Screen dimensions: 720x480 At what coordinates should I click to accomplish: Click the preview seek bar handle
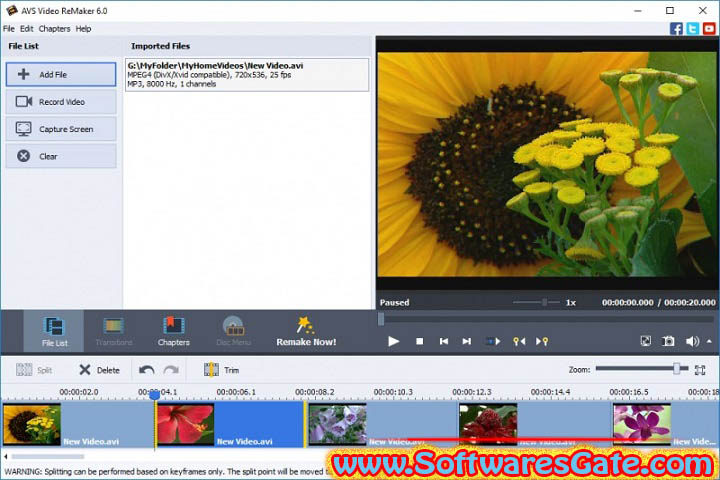pos(381,319)
